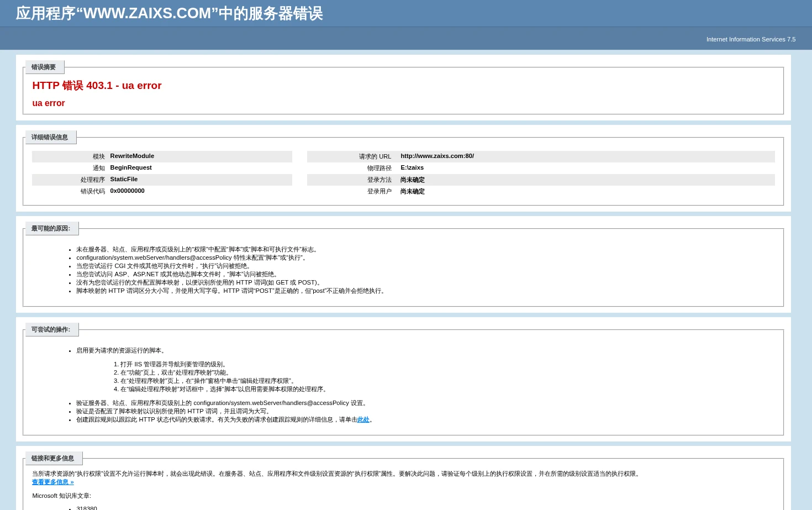Click the "Internet Information Services 7.5" text
This screenshot has width=812, height=510.
751,39
